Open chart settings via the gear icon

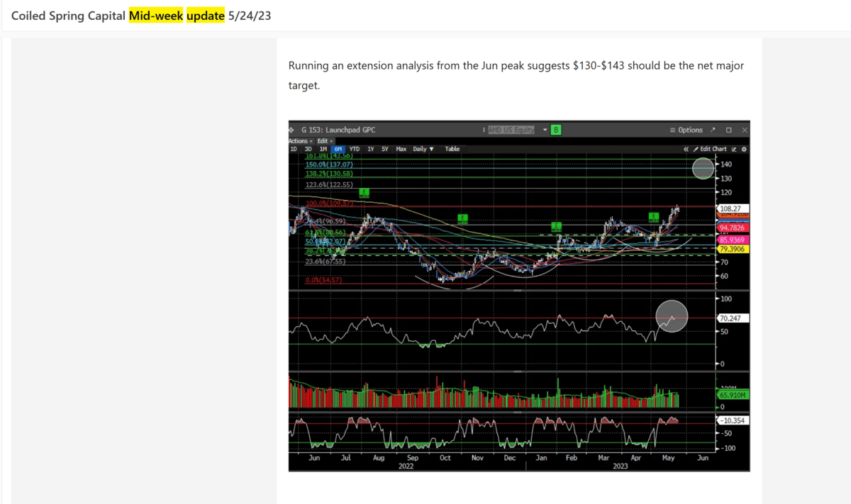coord(744,149)
